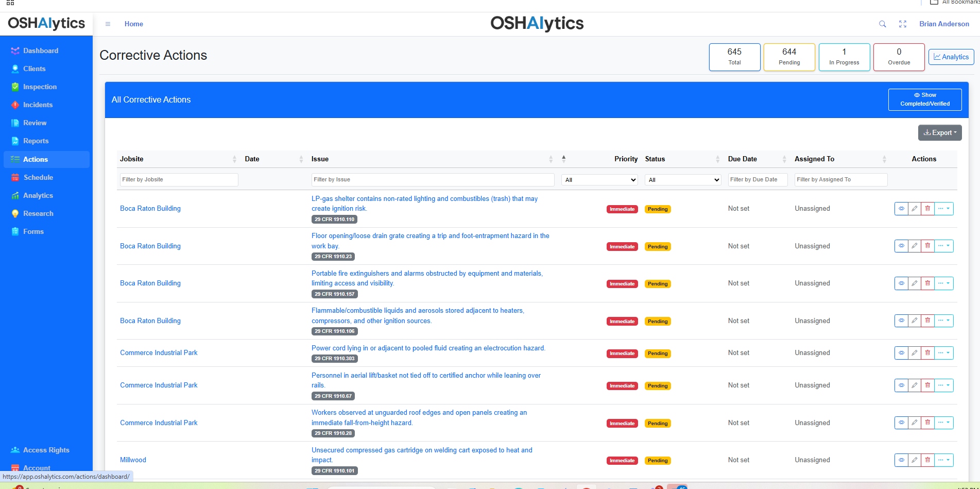The width and height of the screenshot is (980, 489).
Task: Open Access Rights in the sidebar
Action: click(46, 450)
